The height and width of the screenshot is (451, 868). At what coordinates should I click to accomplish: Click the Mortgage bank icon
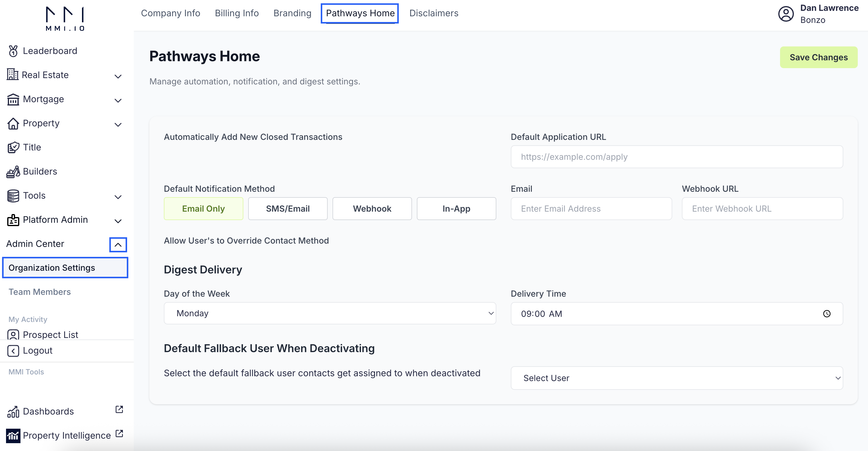click(13, 99)
